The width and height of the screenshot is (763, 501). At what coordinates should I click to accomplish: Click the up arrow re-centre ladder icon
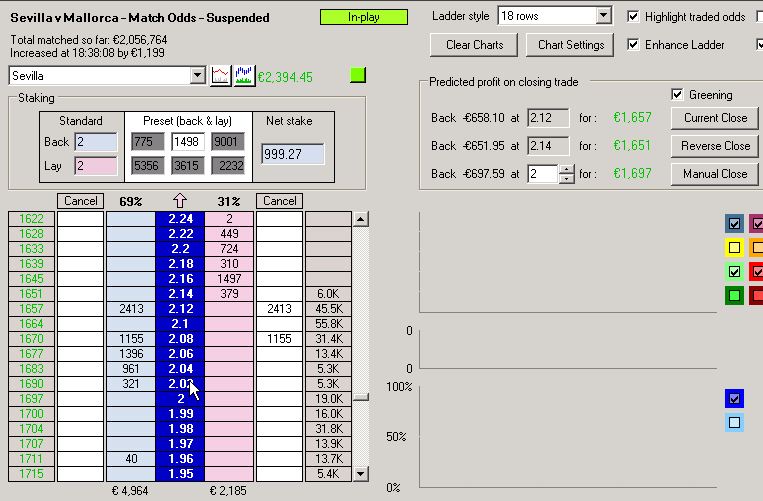point(180,201)
